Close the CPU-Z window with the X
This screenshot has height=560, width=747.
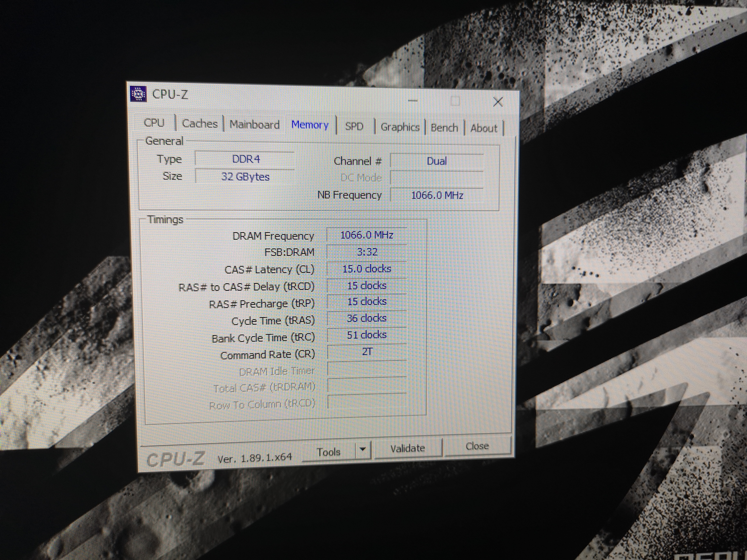498,102
